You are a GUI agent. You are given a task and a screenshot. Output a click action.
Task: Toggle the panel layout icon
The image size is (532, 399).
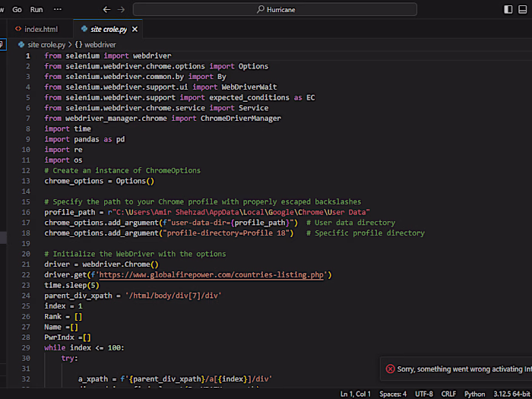pos(524,10)
